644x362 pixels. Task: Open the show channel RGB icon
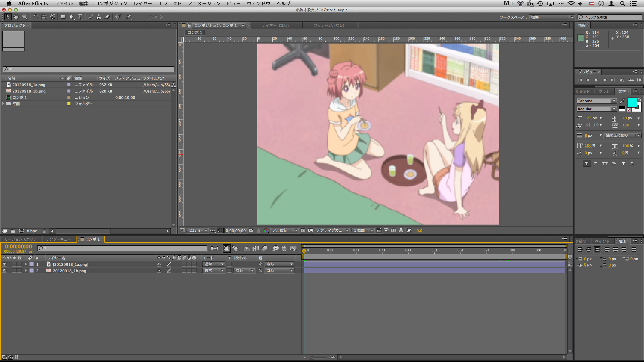(x=266, y=231)
